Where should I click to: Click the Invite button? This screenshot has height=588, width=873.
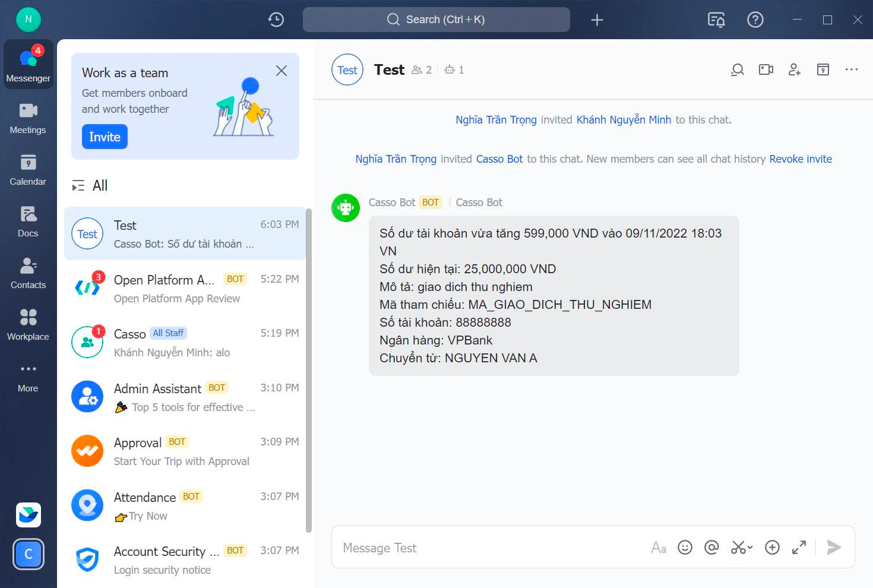pos(105,137)
